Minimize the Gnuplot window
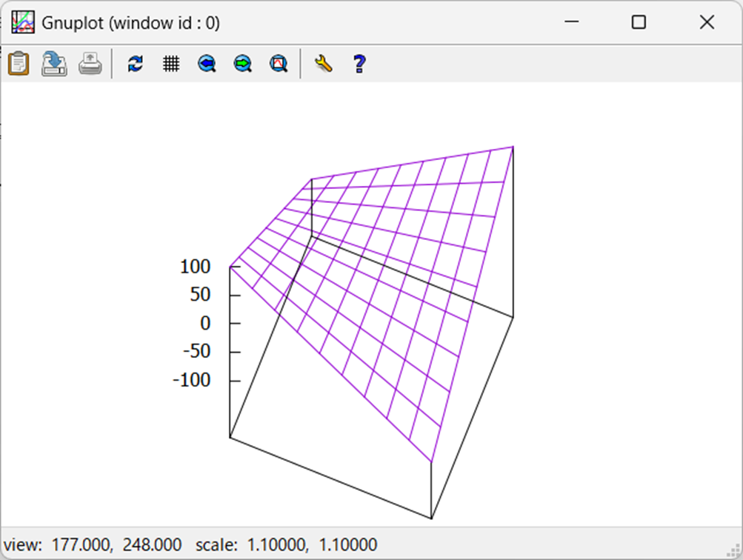 point(572,23)
